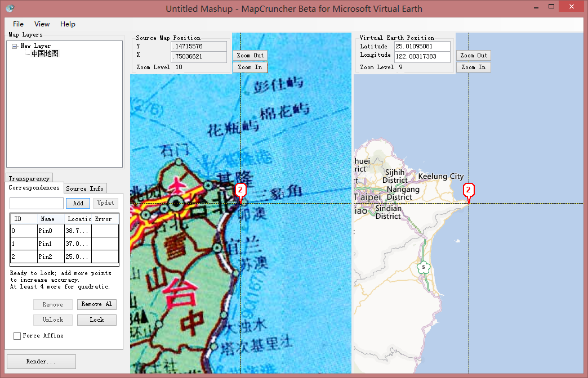
Task: Click the ID column header
Action: [x=24, y=219]
